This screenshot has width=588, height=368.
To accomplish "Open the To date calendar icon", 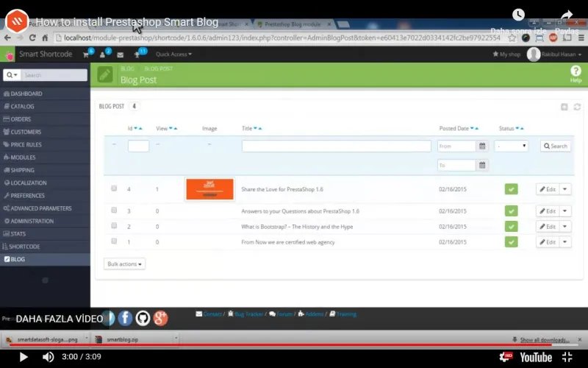I will pos(482,165).
